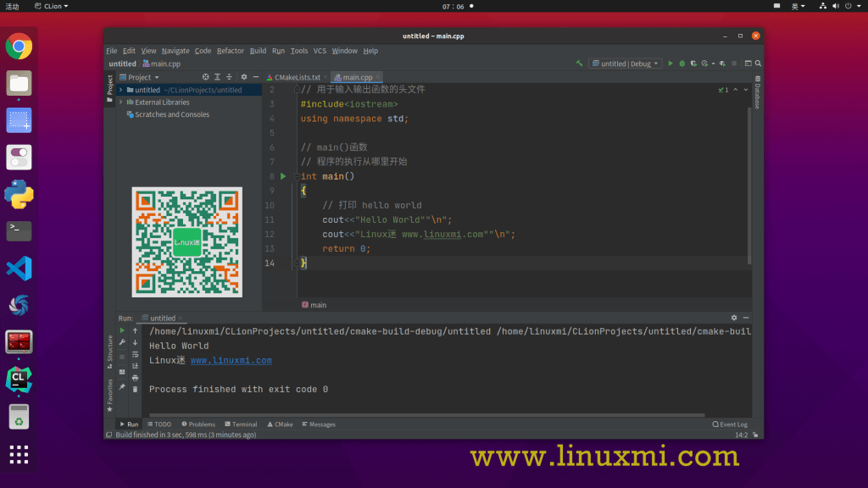The width and height of the screenshot is (868, 488).
Task: Go to the next highlighted problem arrow
Action: 746,90
